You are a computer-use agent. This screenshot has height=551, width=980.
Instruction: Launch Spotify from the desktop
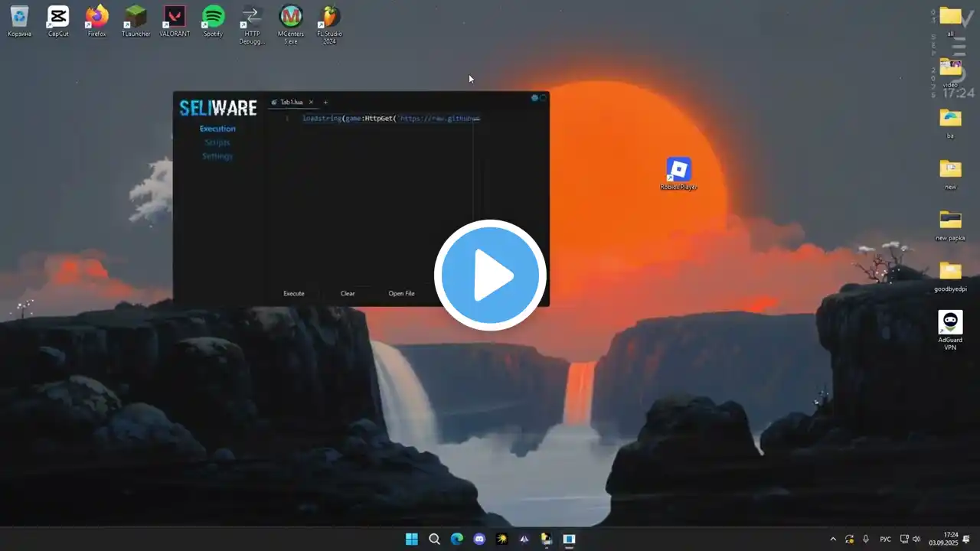[213, 18]
